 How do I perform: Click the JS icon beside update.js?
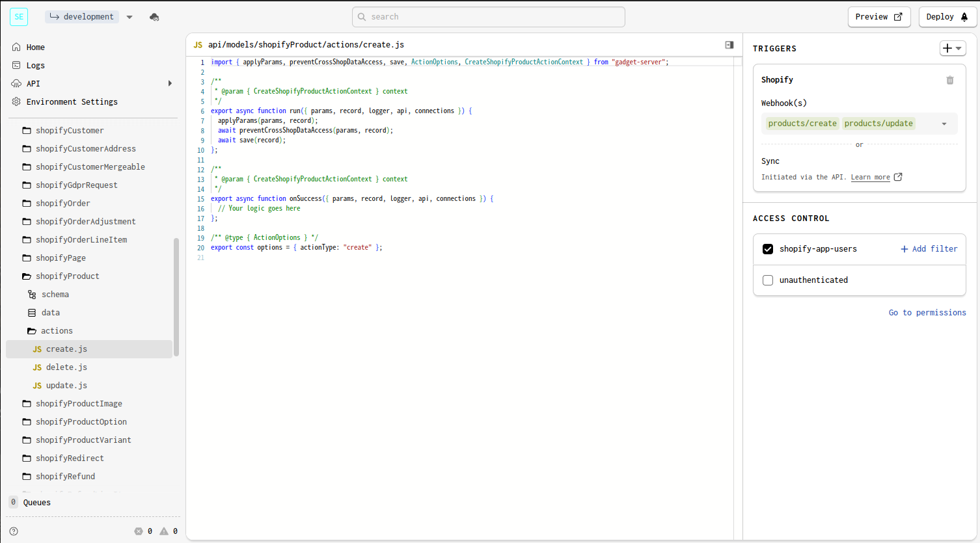(37, 386)
